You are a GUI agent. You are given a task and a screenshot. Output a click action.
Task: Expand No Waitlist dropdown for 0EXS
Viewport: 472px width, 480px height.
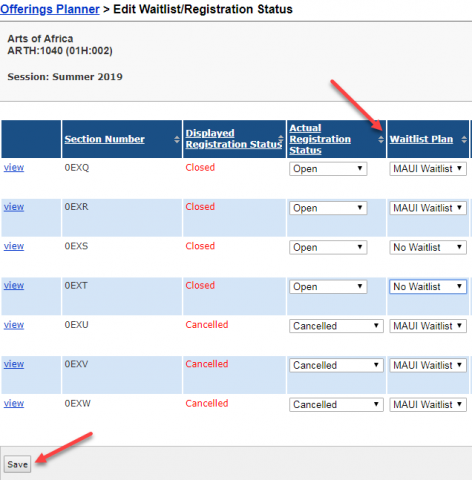coord(428,247)
